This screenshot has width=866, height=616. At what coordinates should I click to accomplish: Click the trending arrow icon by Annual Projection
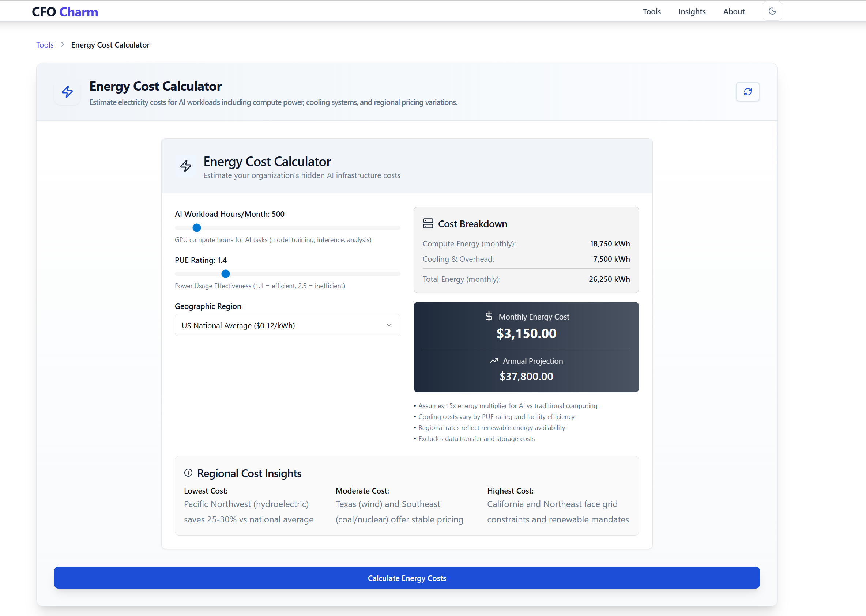click(x=493, y=361)
